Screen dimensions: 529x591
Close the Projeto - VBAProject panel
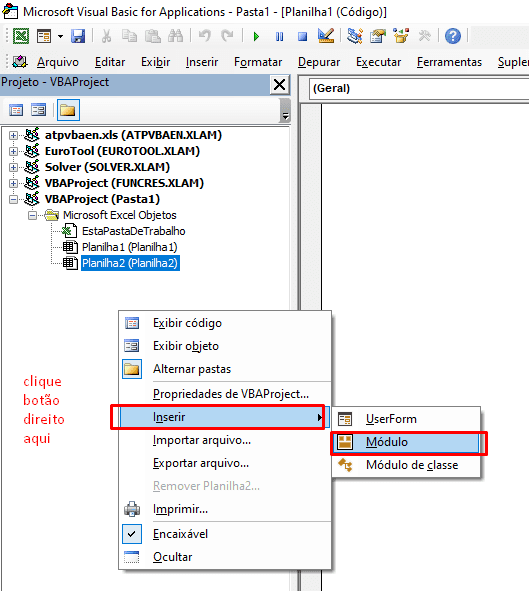coord(279,84)
